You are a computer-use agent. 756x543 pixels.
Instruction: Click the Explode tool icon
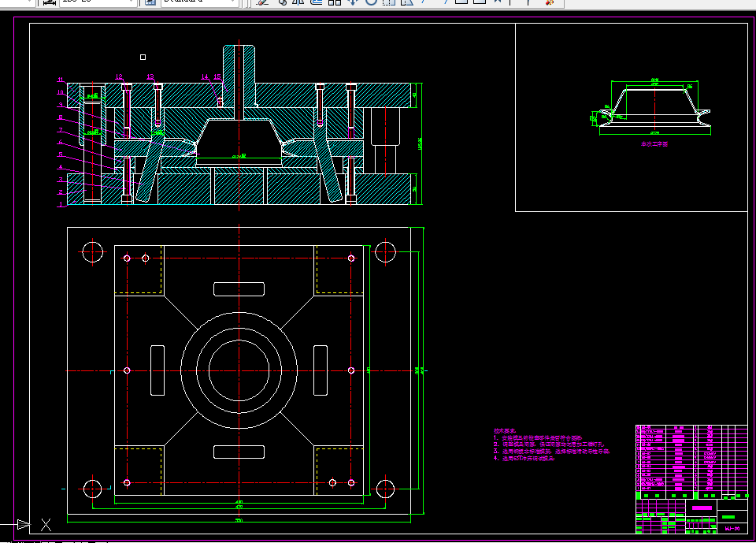pyautogui.click(x=549, y=2)
